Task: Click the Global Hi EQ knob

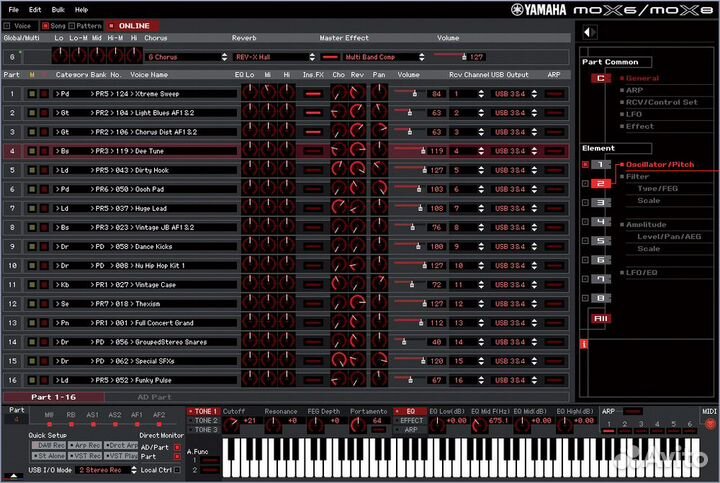Action: pos(134,56)
